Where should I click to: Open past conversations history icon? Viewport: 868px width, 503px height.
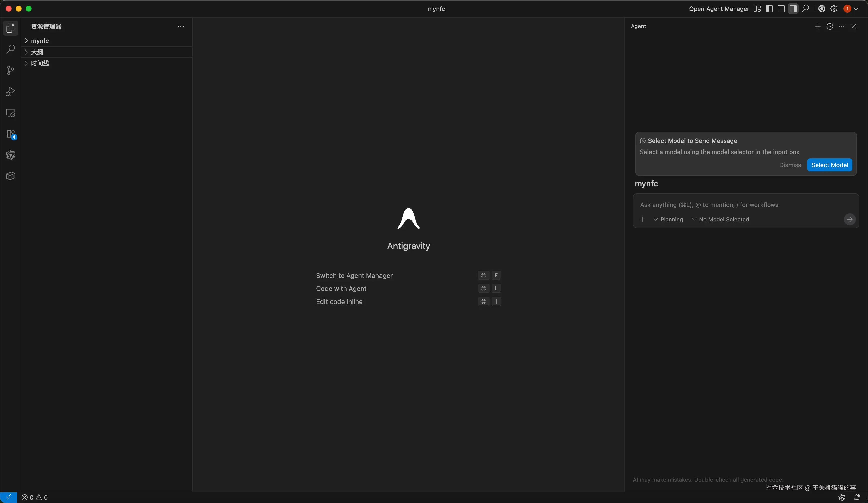[829, 27]
